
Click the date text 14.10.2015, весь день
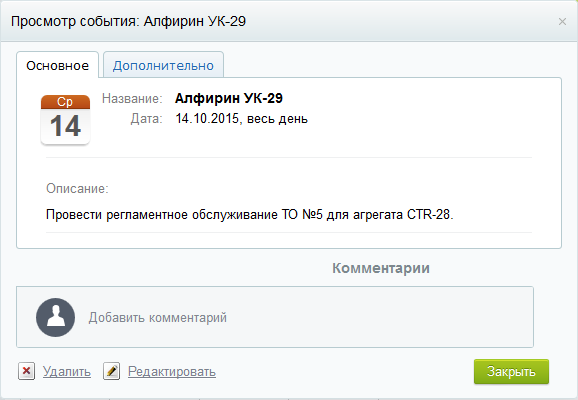[241, 119]
